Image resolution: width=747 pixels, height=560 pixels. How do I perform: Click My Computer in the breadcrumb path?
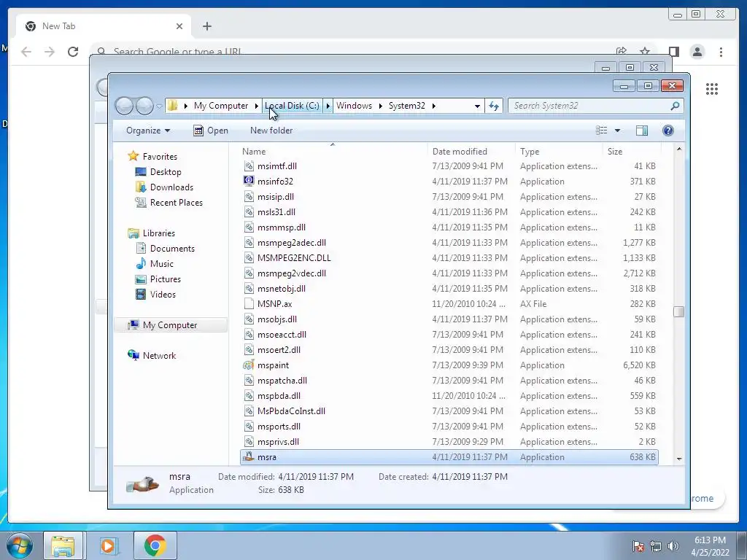click(221, 106)
